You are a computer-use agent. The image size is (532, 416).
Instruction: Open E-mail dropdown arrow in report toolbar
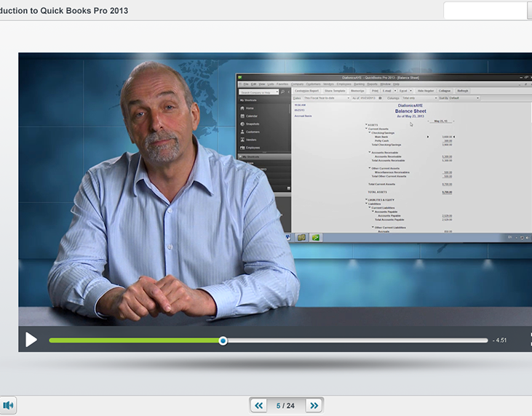395,91
